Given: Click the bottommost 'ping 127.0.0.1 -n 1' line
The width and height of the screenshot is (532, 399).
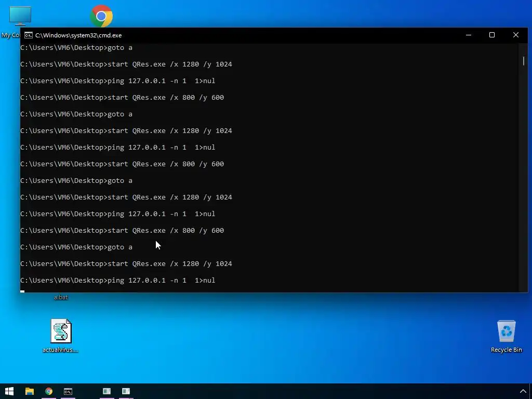Looking at the screenshot, I should point(118,281).
